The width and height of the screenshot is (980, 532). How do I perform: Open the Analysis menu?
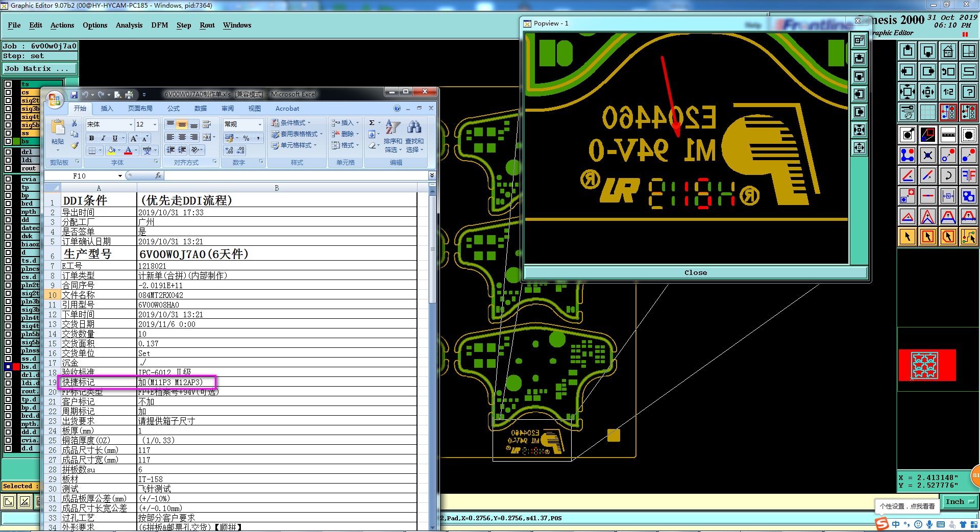[129, 25]
